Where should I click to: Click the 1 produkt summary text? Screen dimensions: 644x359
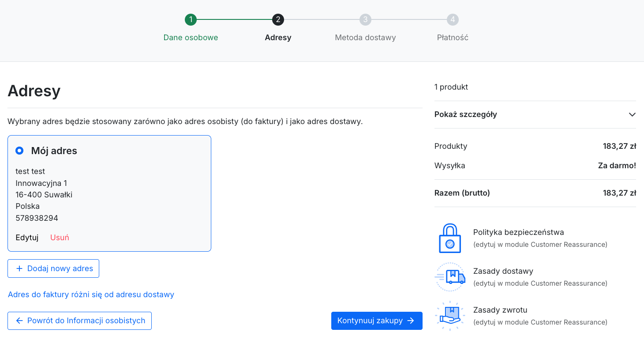point(451,87)
